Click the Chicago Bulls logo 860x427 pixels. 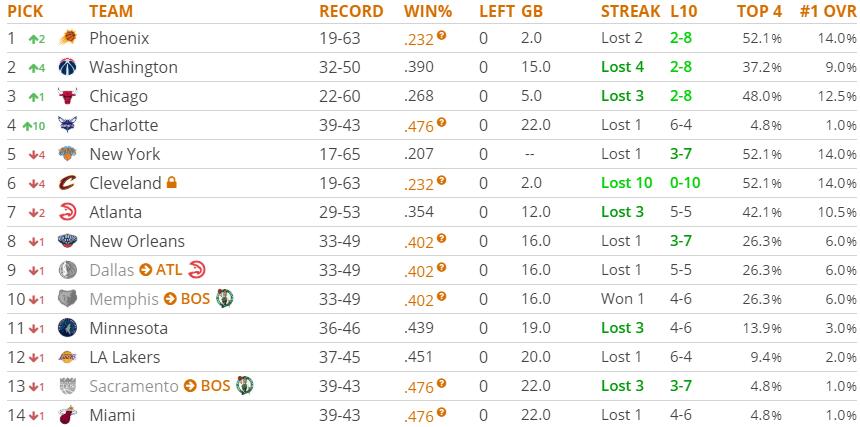coord(67,96)
